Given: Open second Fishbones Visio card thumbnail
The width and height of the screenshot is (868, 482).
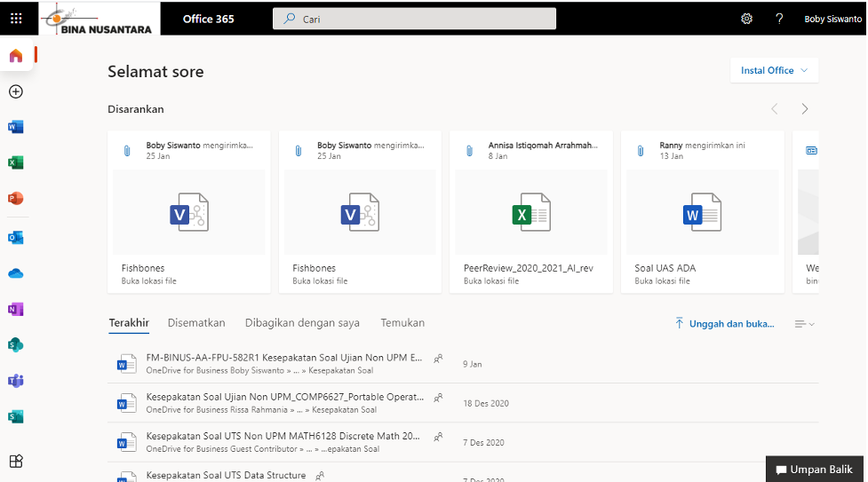Looking at the screenshot, I should tap(360, 212).
